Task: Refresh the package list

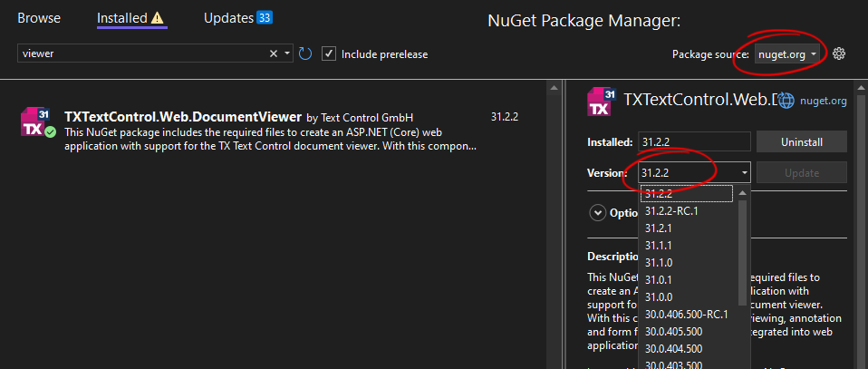Action: coord(305,53)
